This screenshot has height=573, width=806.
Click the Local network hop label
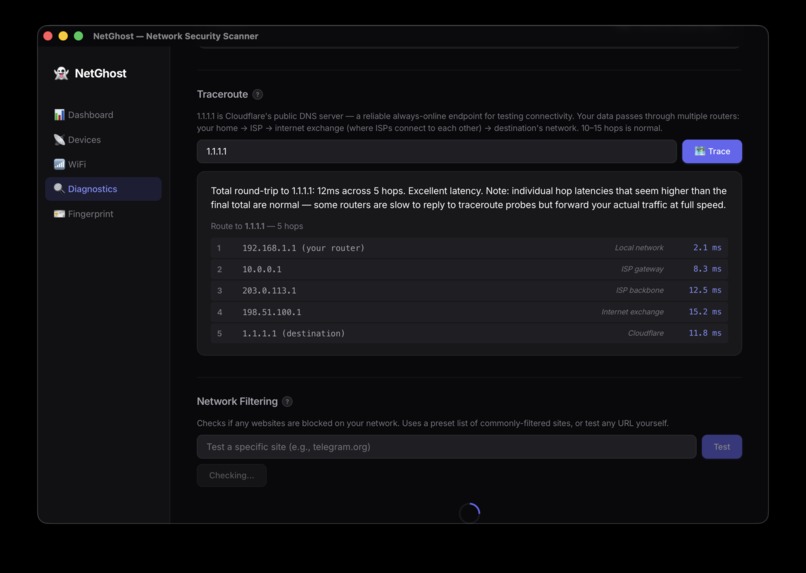[x=639, y=248]
